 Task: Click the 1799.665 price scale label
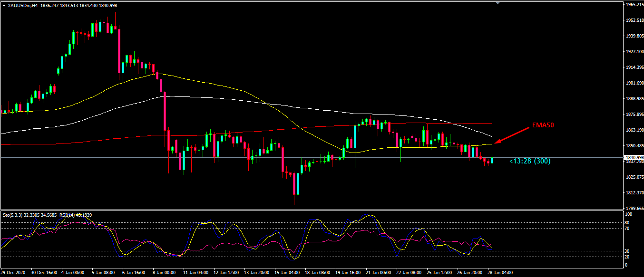click(x=633, y=208)
